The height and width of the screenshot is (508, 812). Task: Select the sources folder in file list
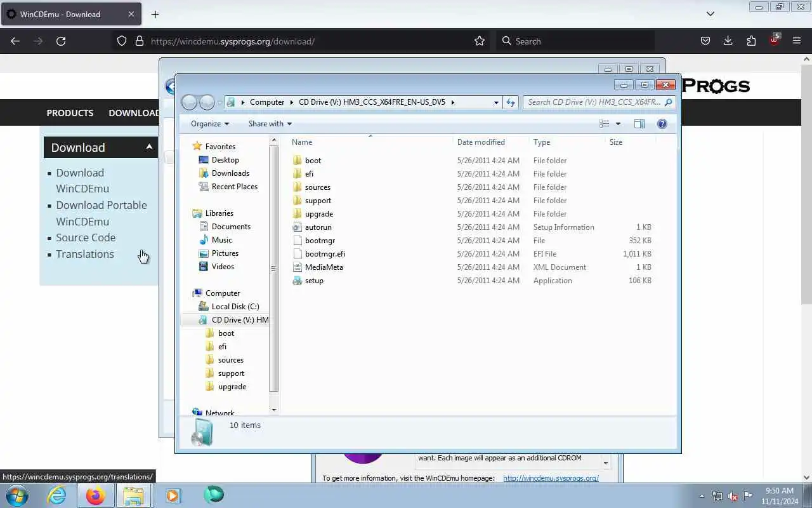[317, 187]
